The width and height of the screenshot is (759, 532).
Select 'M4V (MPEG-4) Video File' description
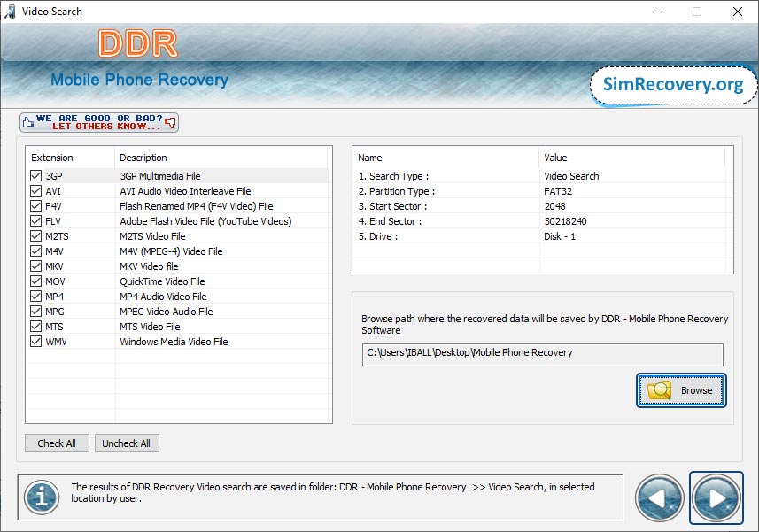tap(171, 251)
